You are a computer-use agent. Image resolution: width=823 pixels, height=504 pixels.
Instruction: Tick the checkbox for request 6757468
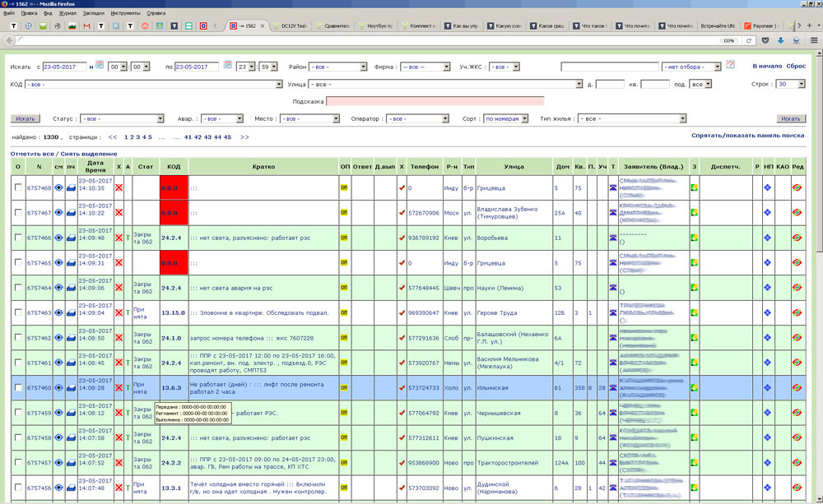[x=18, y=188]
